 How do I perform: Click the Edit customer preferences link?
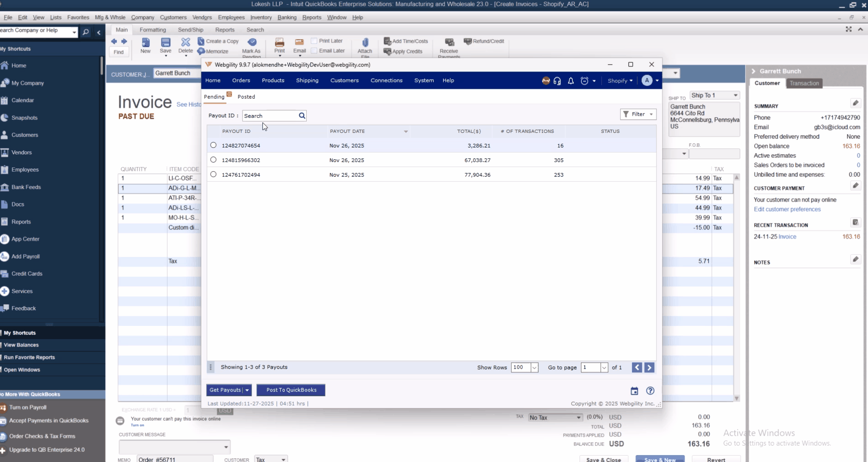[787, 209]
